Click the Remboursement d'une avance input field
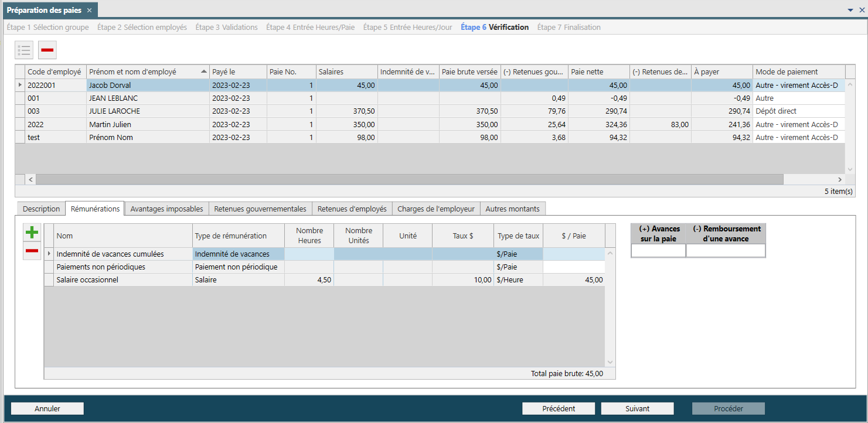 [726, 251]
